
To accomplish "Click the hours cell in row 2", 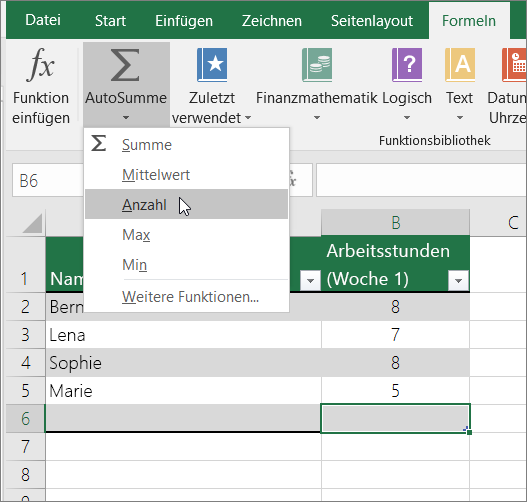I will [x=396, y=306].
